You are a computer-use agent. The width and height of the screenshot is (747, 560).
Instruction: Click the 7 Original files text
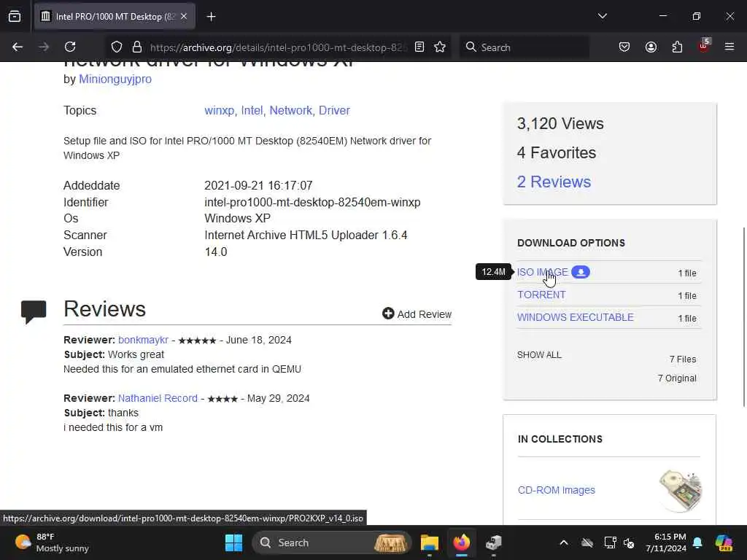tap(677, 378)
